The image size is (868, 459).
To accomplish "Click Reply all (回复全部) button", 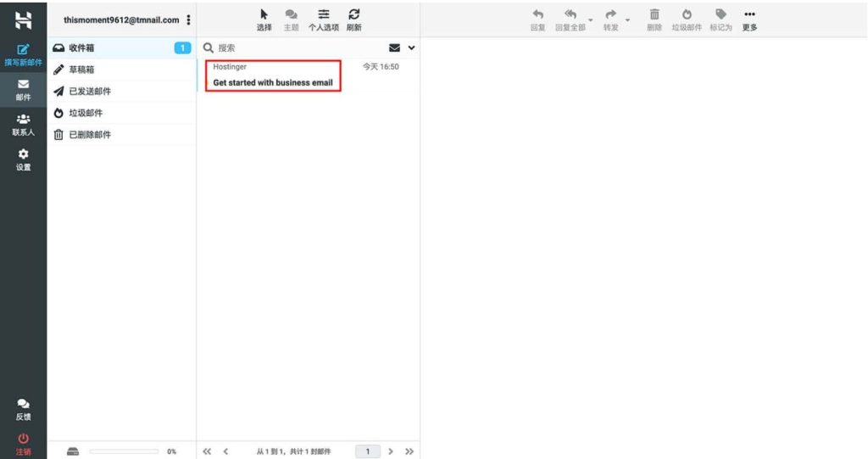I will pos(570,20).
